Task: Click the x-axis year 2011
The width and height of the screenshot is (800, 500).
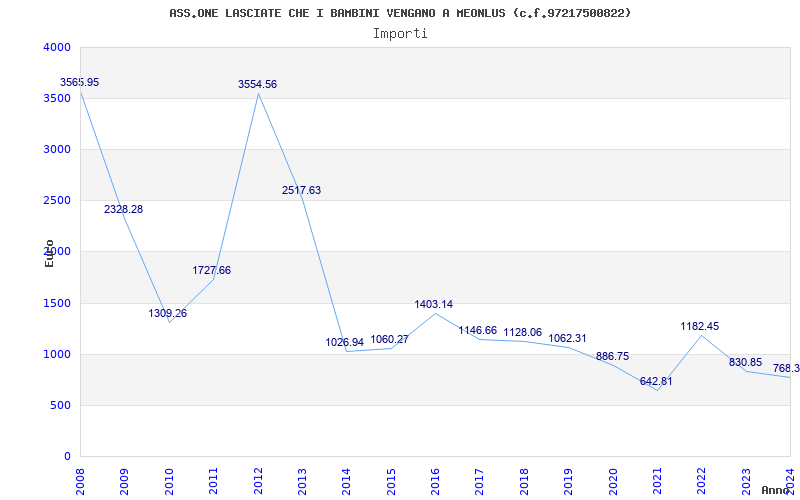Action: click(213, 481)
